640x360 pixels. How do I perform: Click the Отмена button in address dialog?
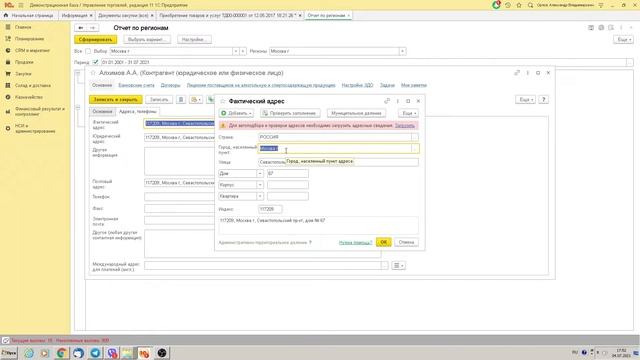(x=406, y=242)
